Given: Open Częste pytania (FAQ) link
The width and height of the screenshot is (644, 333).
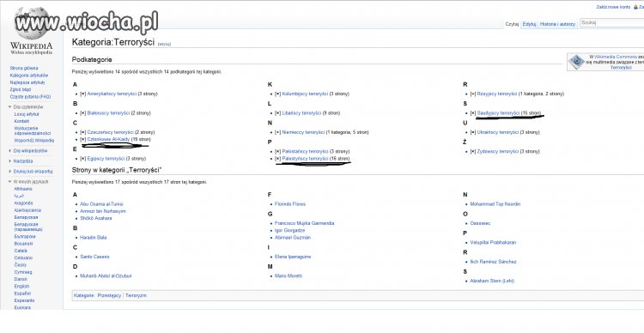Looking at the screenshot, I should (x=30, y=97).
